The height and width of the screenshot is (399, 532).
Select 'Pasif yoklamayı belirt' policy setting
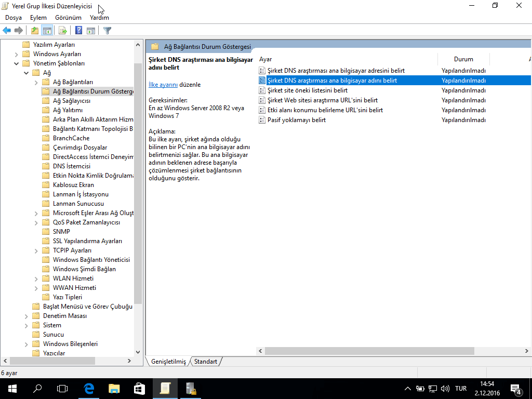(296, 120)
